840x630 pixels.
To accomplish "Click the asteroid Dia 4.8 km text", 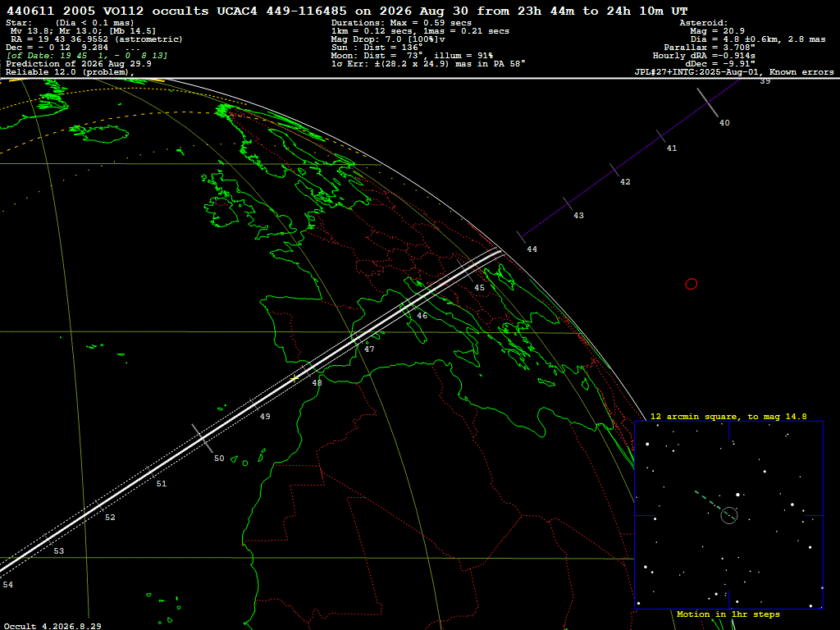I will pyautogui.click(x=757, y=39).
